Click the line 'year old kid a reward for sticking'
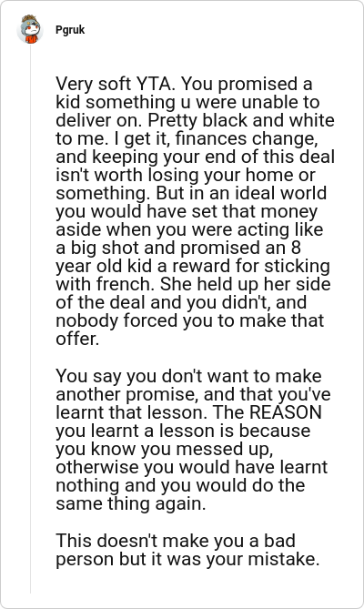Screen dimensions: 364x609 [193, 266]
